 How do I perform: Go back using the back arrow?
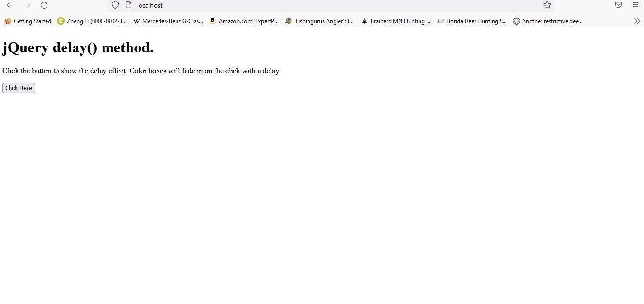tap(10, 5)
